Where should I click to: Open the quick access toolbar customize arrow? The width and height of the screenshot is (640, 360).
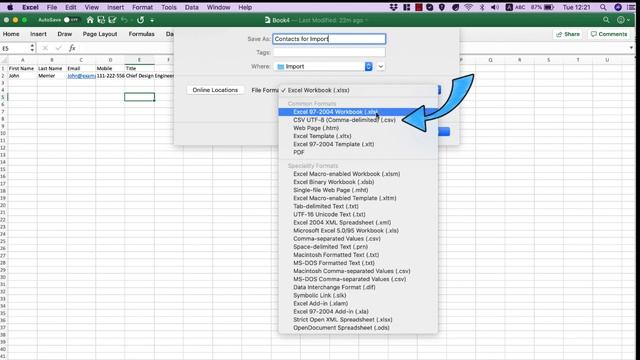(x=152, y=20)
